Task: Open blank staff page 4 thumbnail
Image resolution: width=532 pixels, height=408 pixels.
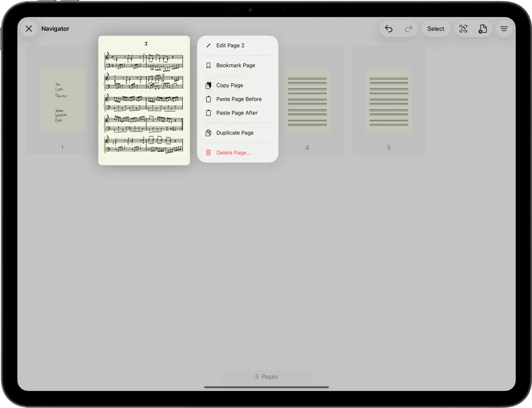Action: 307,101
